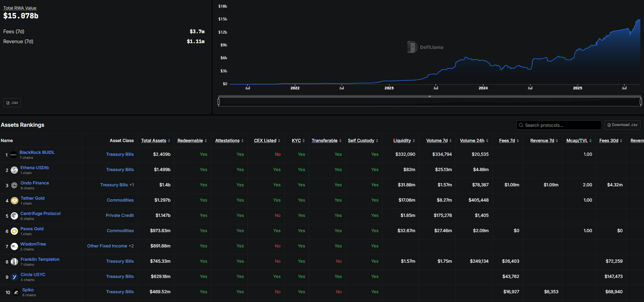Click sort arrows beside Fees 7d header
The width and height of the screenshot is (644, 302).
[518, 141]
